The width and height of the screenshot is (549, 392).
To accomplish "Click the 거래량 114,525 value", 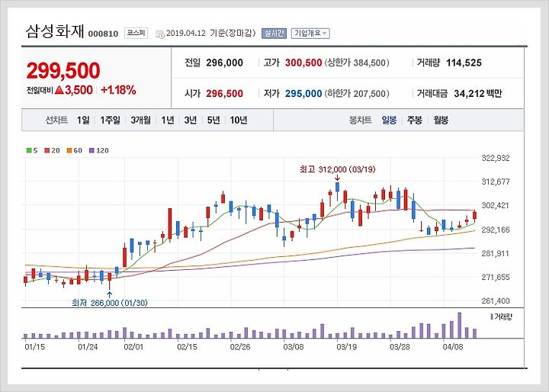I will coord(464,63).
